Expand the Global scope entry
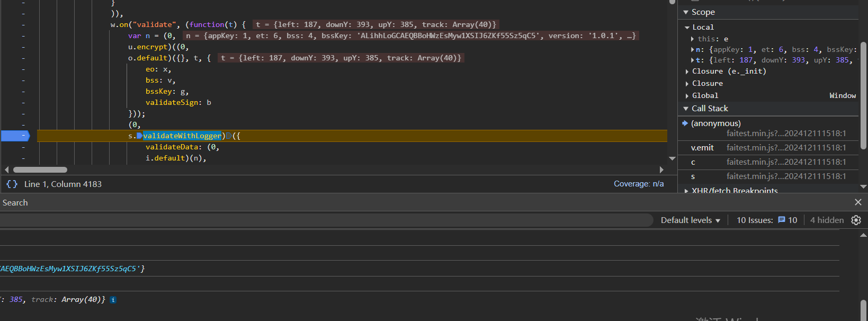This screenshot has height=321, width=868. pos(687,96)
